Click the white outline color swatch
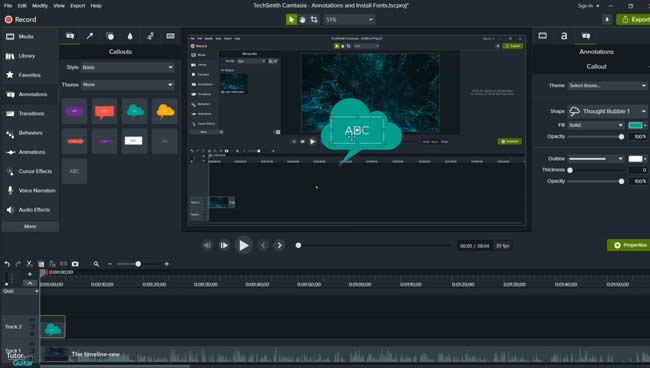The height and width of the screenshot is (368, 650). (635, 159)
